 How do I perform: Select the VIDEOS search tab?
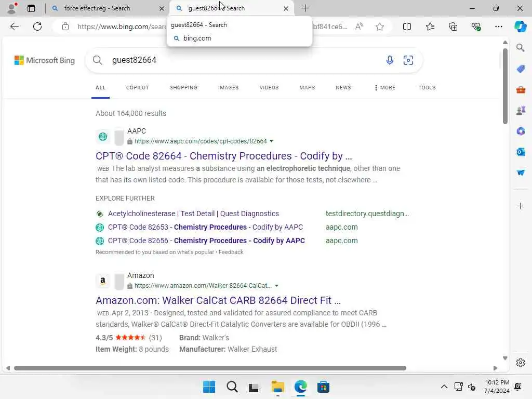click(x=269, y=87)
